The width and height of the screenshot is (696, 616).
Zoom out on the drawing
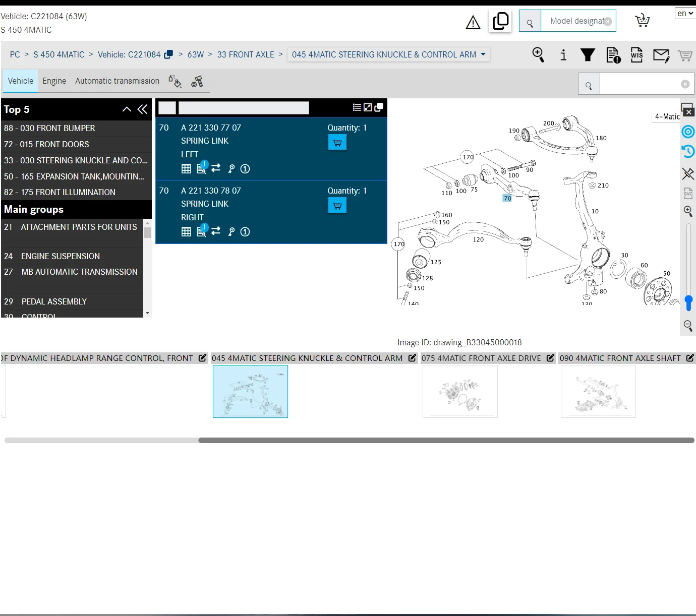688,326
